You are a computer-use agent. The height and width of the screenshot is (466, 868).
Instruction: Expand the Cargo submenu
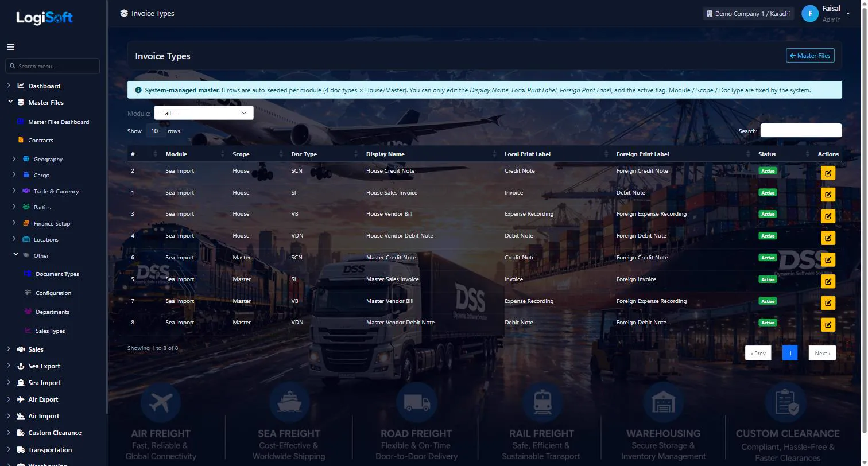pos(14,174)
